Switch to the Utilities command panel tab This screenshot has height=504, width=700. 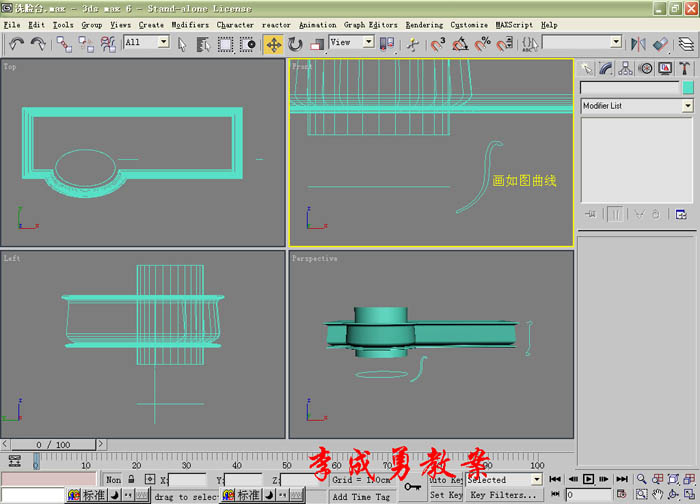(x=684, y=68)
